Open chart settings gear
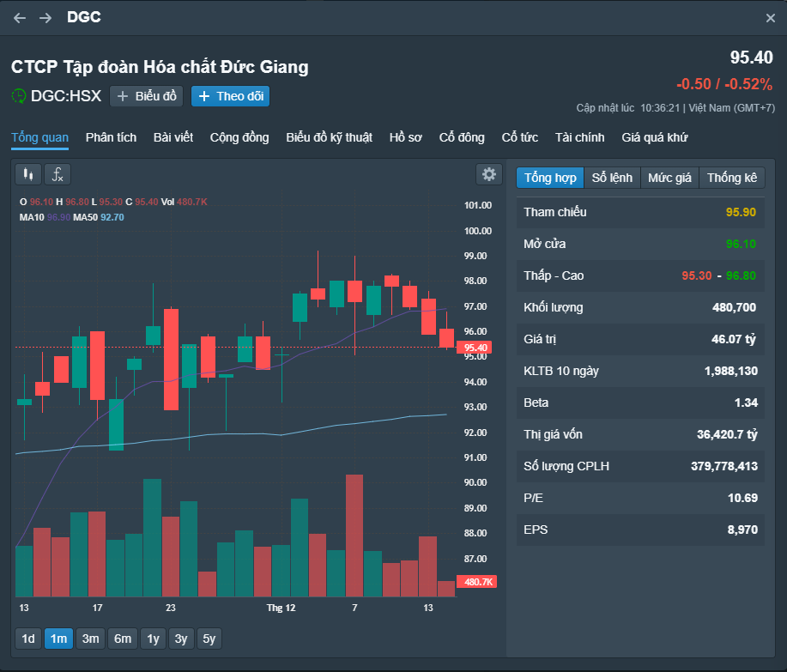Viewport: 787px width, 672px height. click(489, 174)
